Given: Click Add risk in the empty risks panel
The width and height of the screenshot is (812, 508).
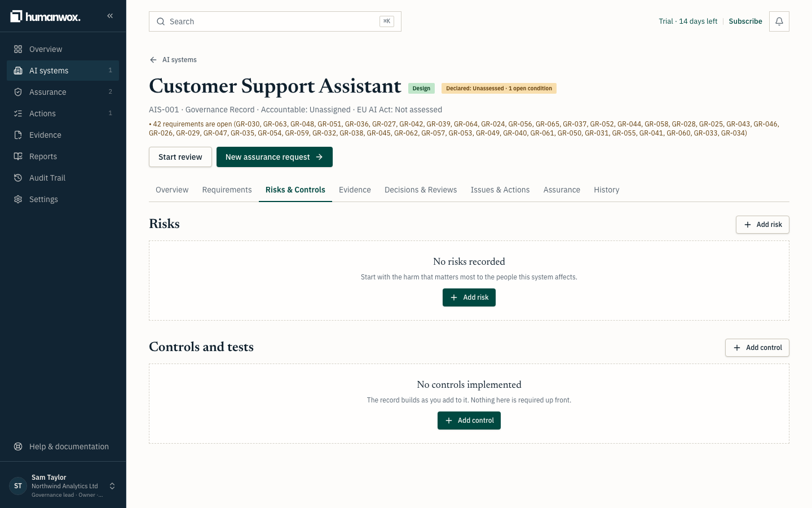Looking at the screenshot, I should 469,297.
